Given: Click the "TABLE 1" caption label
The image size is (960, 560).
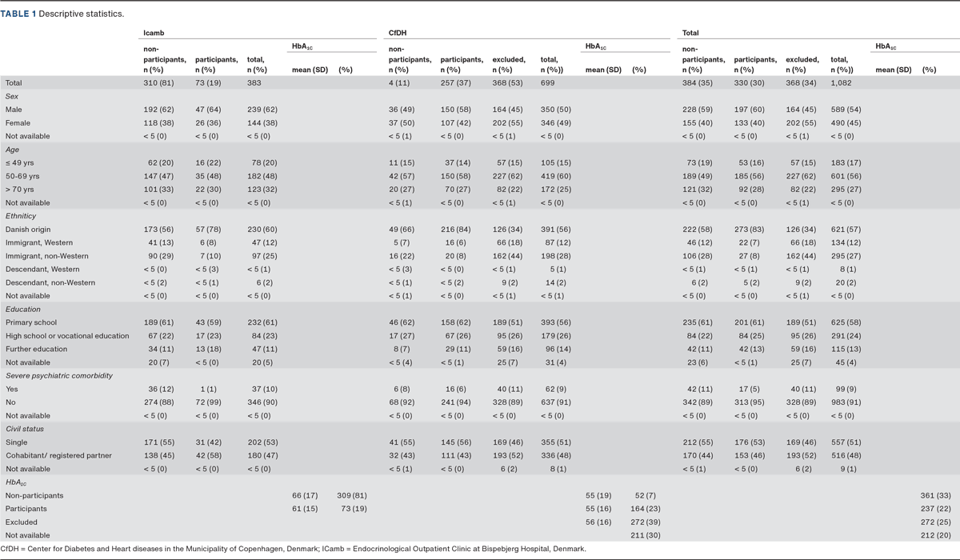Looking at the screenshot, I should [19, 14].
